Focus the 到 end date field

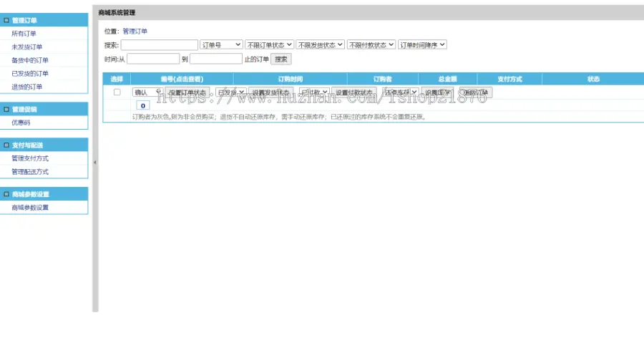tap(216, 59)
